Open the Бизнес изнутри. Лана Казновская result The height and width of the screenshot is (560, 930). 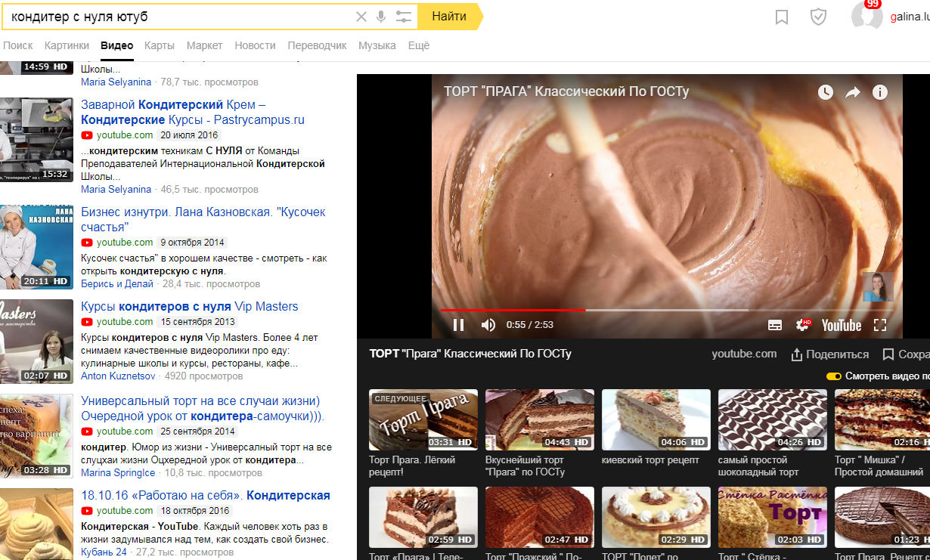click(203, 219)
